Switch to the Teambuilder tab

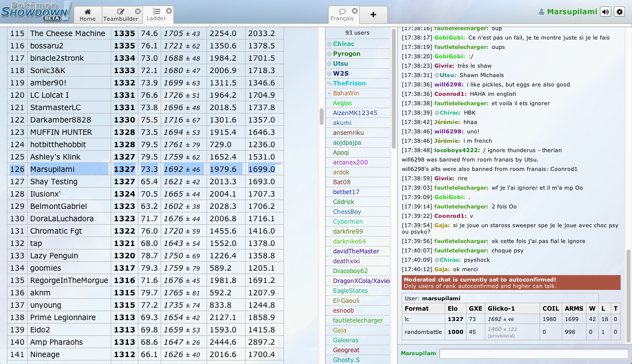pyautogui.click(x=121, y=15)
